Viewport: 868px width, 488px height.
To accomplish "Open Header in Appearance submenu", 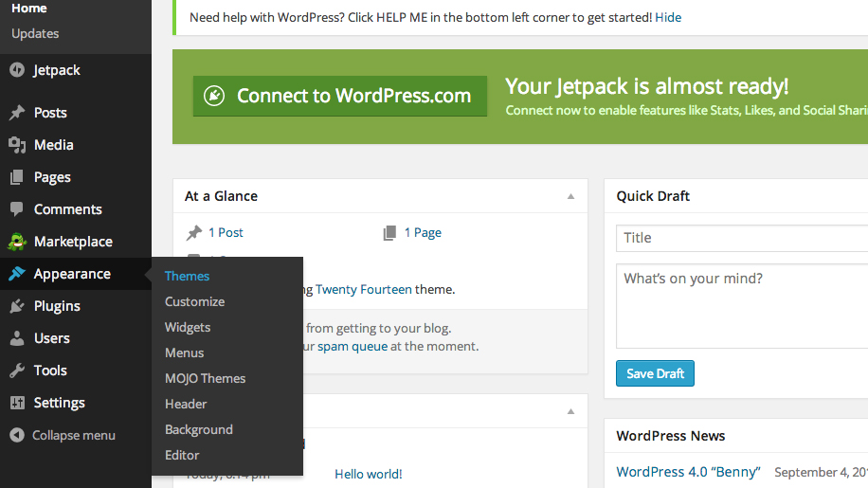I will pos(186,404).
